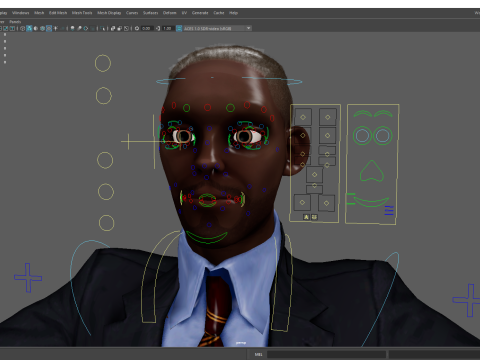Toggle the X-Ray joints icon
The width and height of the screenshot is (480, 360).
coord(126,28)
